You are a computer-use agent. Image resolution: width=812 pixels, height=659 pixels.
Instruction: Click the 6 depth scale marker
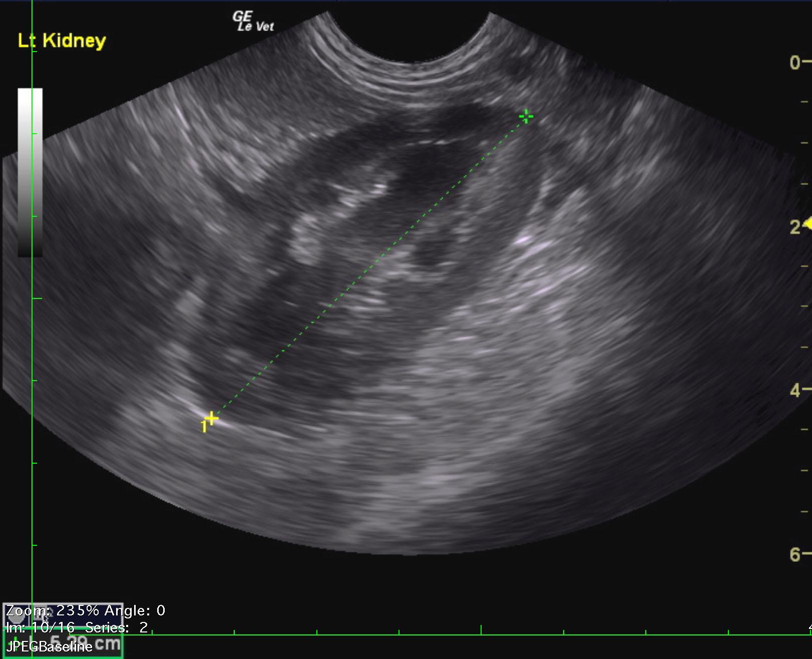(794, 554)
